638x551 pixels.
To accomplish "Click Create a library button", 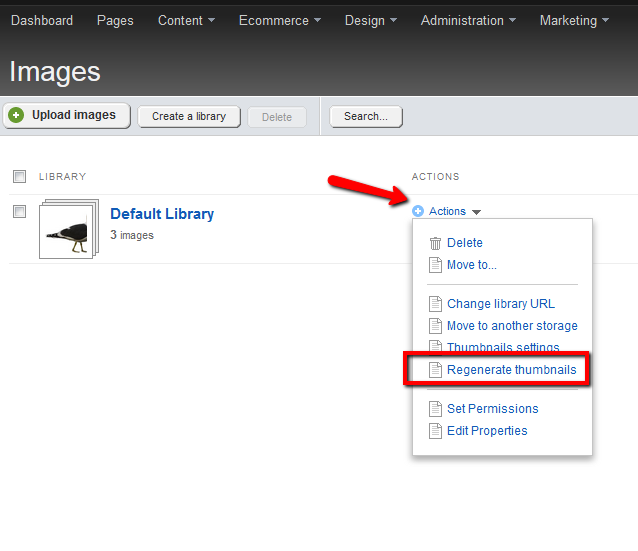I will 189,117.
